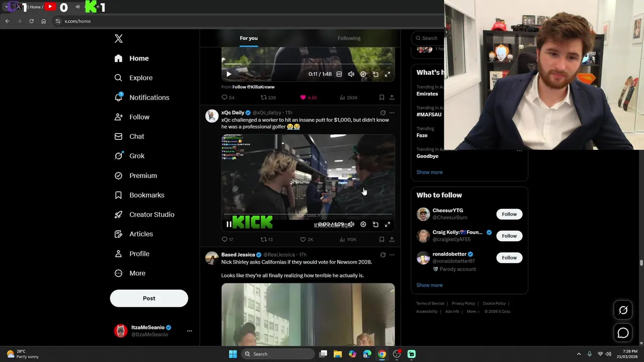This screenshot has height=362, width=644.
Task: Switch to the Following tab
Action: pos(349,38)
